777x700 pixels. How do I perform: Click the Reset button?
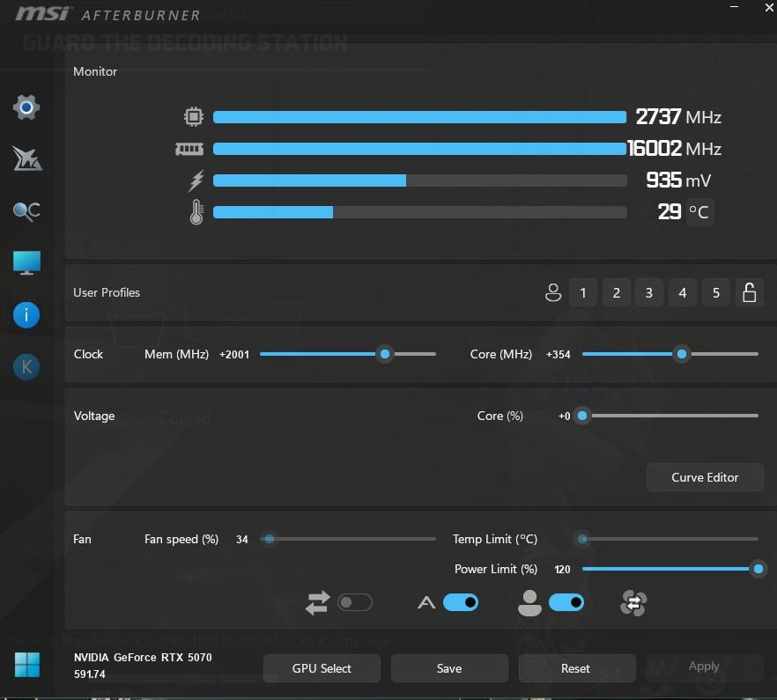pos(577,668)
